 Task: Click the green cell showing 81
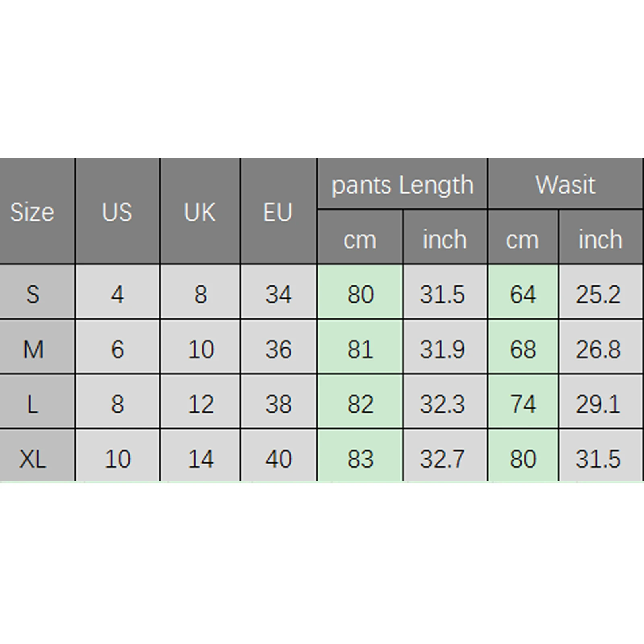[360, 347]
